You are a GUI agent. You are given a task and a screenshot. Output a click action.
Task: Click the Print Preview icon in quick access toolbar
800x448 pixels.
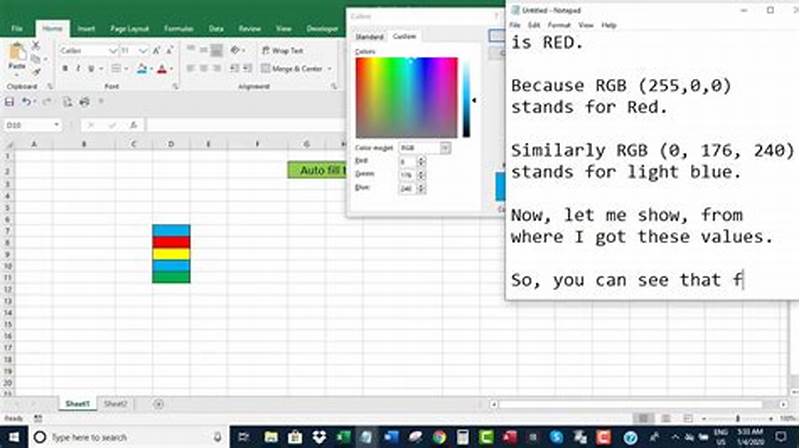[x=67, y=102]
